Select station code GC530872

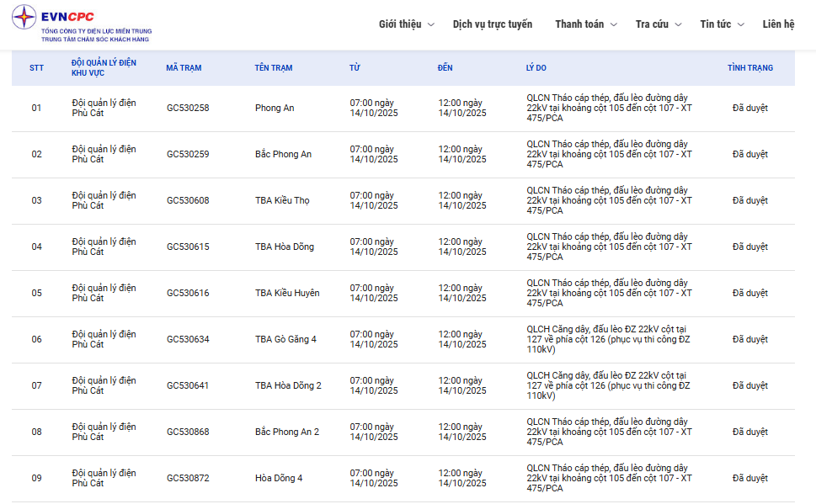click(x=188, y=478)
